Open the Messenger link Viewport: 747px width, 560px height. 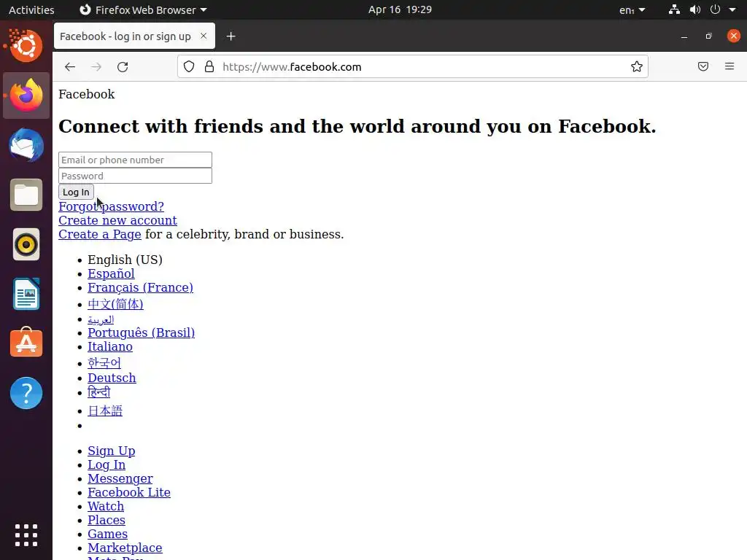click(x=120, y=478)
